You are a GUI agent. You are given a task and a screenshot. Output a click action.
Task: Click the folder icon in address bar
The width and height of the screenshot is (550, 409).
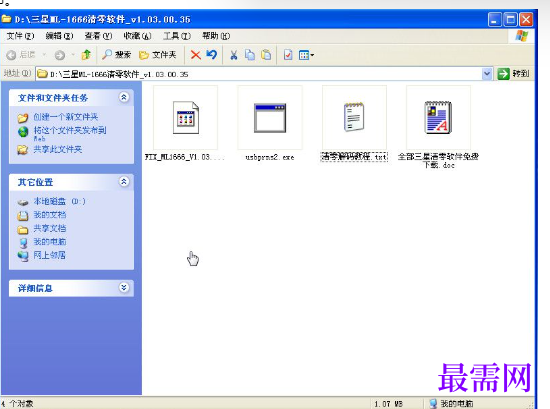tap(42, 74)
